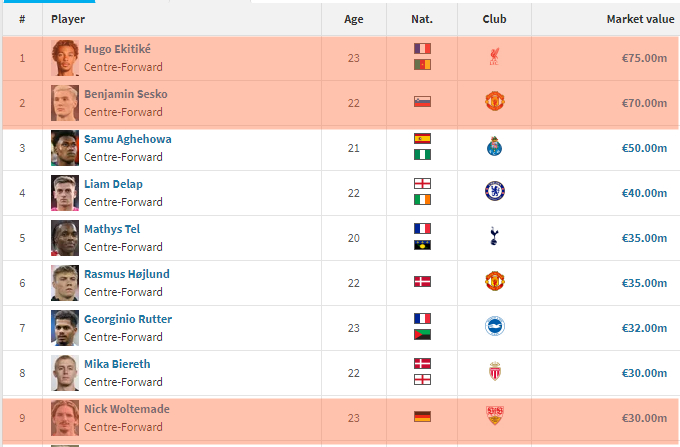Click Slovenia flag next to Benjamin Sesko

[x=422, y=101]
